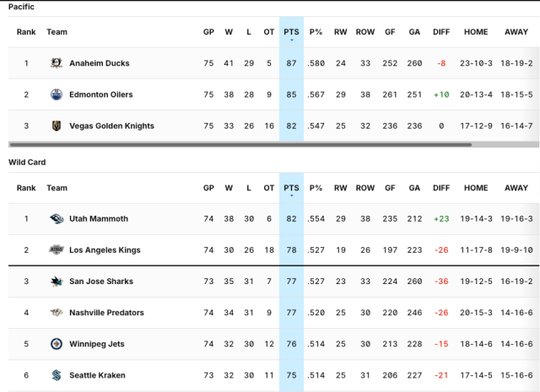Sort Wild Card table by PTS column
The height and width of the screenshot is (392, 540).
[x=291, y=188]
